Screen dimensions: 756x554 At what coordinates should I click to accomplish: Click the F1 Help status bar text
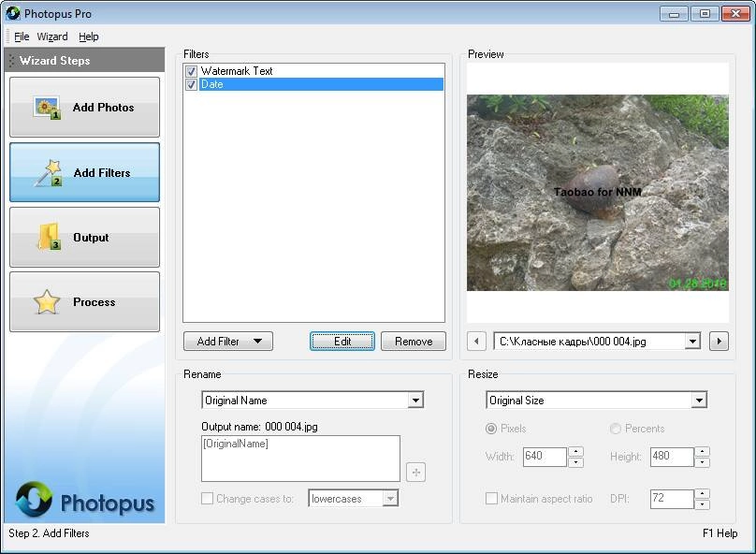pos(720,533)
